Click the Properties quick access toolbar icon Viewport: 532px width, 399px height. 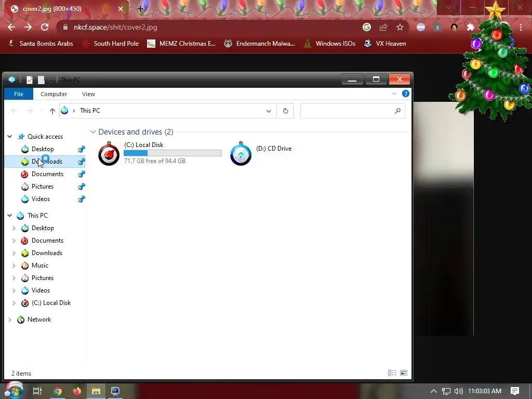pos(30,79)
